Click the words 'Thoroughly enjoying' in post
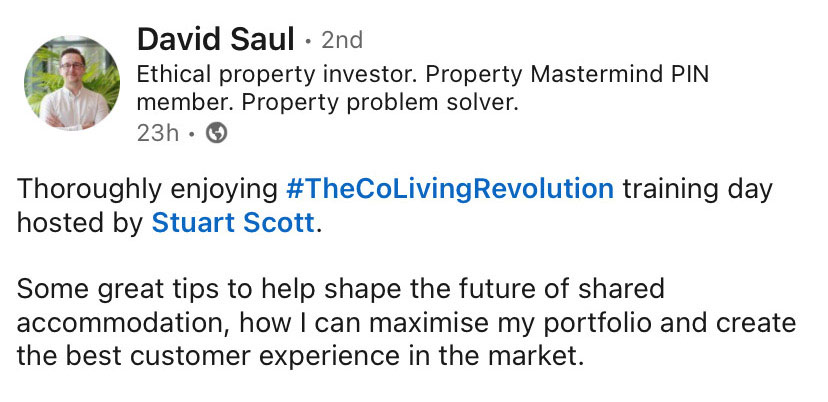Screen dimensions: 828x402 146,188
